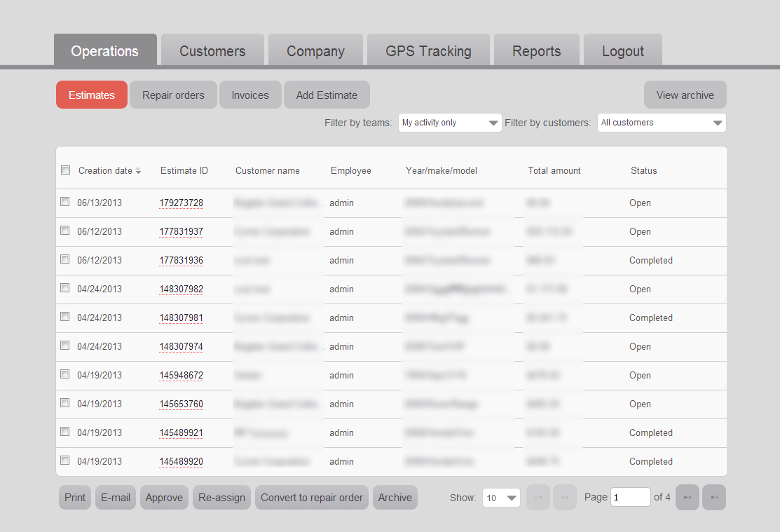
Task: Open the Repair orders section
Action: [173, 95]
